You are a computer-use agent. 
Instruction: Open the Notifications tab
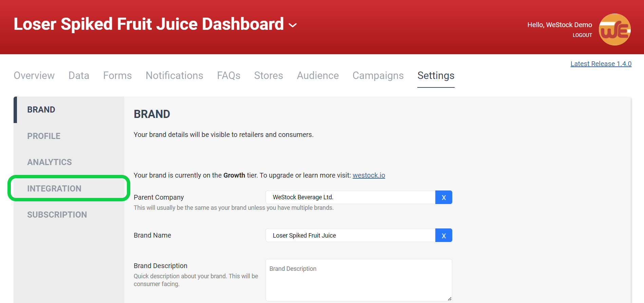point(174,75)
